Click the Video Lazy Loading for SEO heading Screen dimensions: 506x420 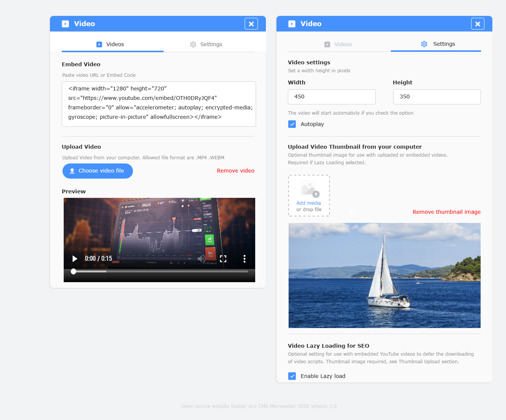[329, 346]
